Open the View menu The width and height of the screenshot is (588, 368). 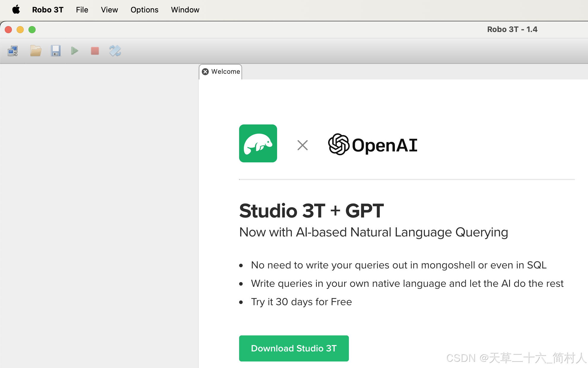coord(109,10)
